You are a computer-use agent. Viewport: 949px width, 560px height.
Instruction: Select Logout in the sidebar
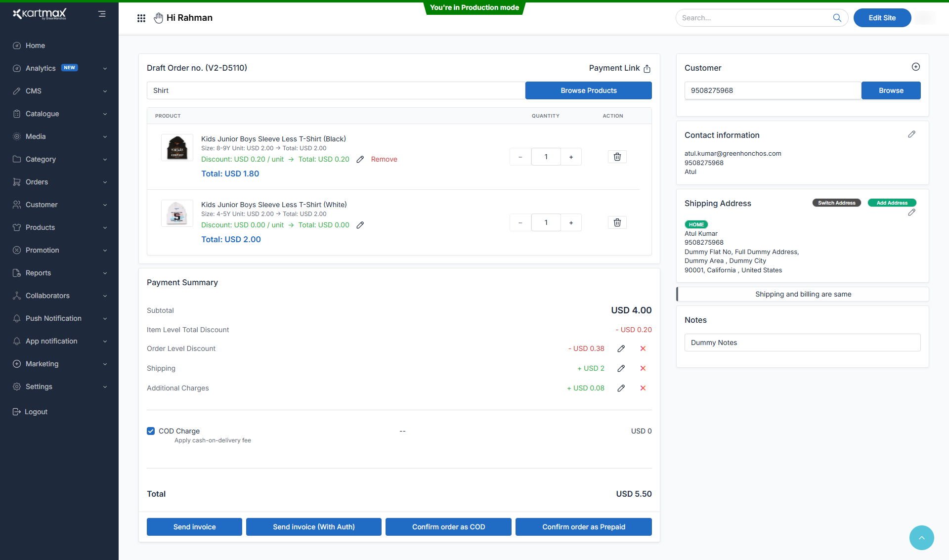coord(36,412)
